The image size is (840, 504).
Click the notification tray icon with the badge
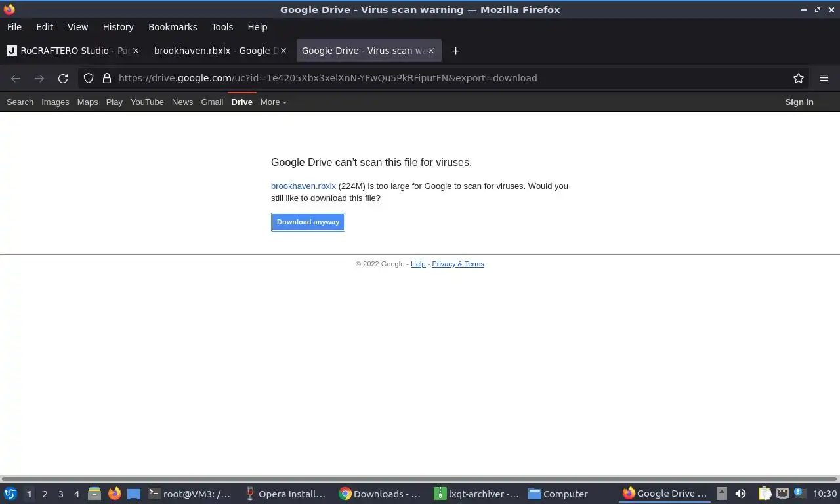click(800, 493)
